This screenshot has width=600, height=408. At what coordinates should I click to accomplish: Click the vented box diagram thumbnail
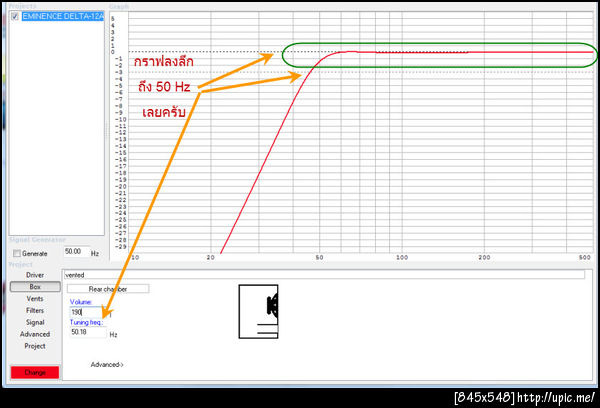(x=258, y=312)
